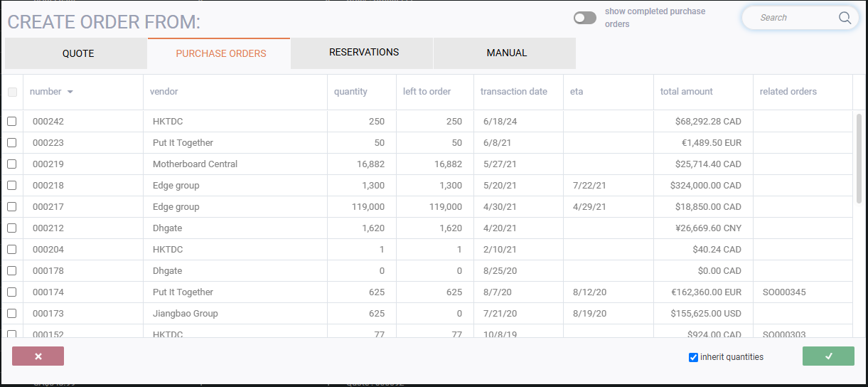Click amount $324,000.00 CAD

point(706,186)
